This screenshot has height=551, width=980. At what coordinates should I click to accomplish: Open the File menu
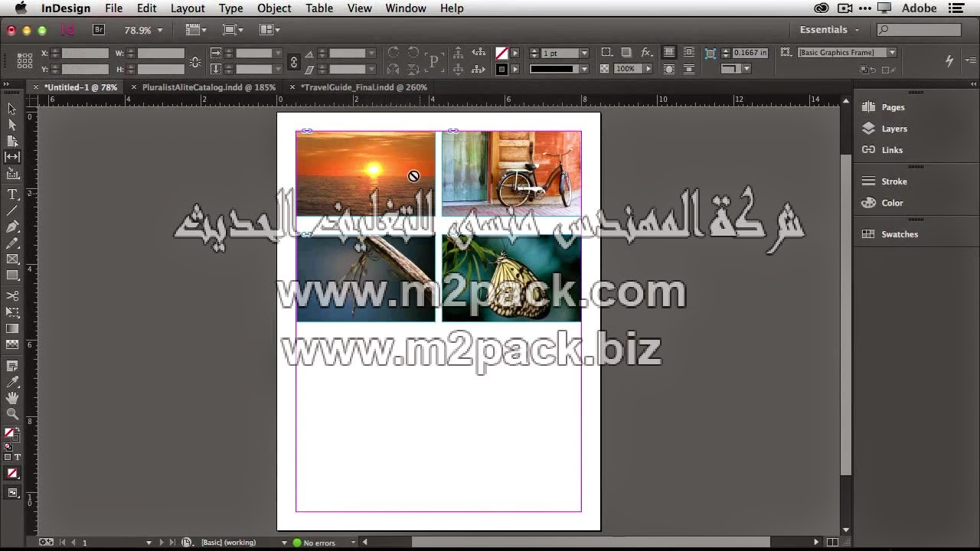point(113,8)
